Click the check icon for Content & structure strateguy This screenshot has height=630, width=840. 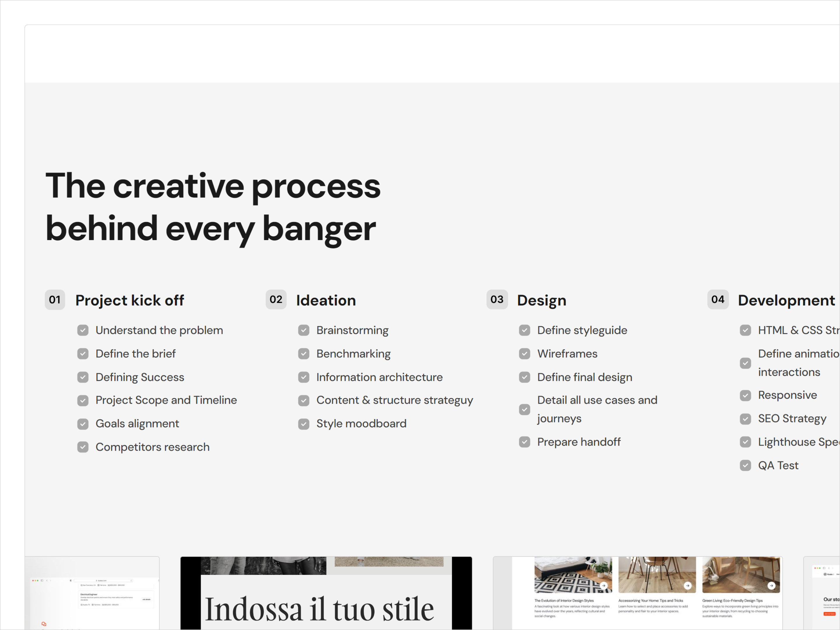point(304,400)
